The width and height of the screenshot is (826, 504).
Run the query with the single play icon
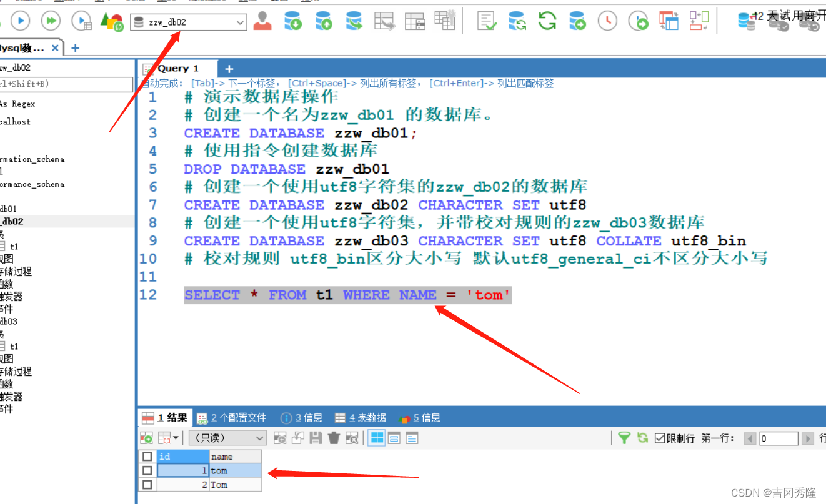(x=20, y=21)
